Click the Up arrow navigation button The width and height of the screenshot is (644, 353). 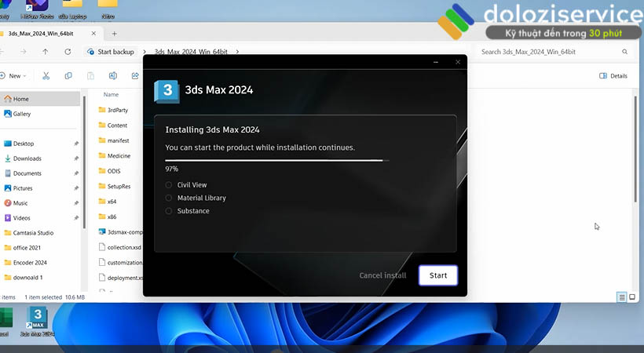[46, 52]
